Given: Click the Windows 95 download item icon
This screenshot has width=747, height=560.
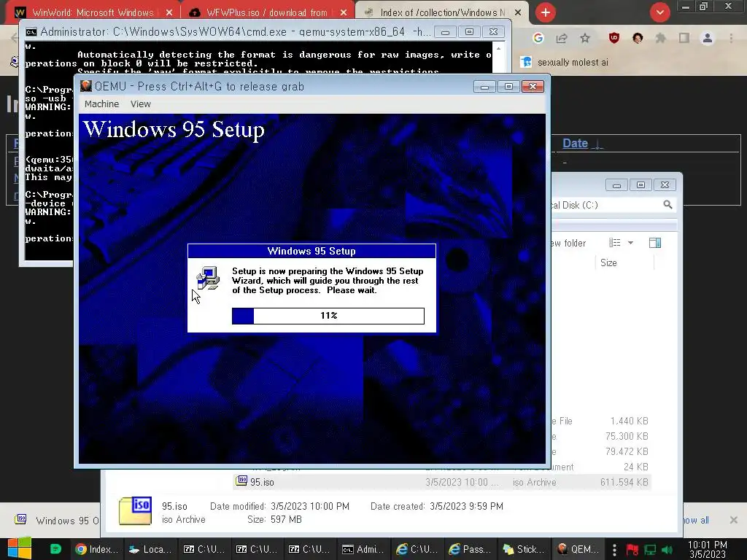Looking at the screenshot, I should (x=21, y=519).
